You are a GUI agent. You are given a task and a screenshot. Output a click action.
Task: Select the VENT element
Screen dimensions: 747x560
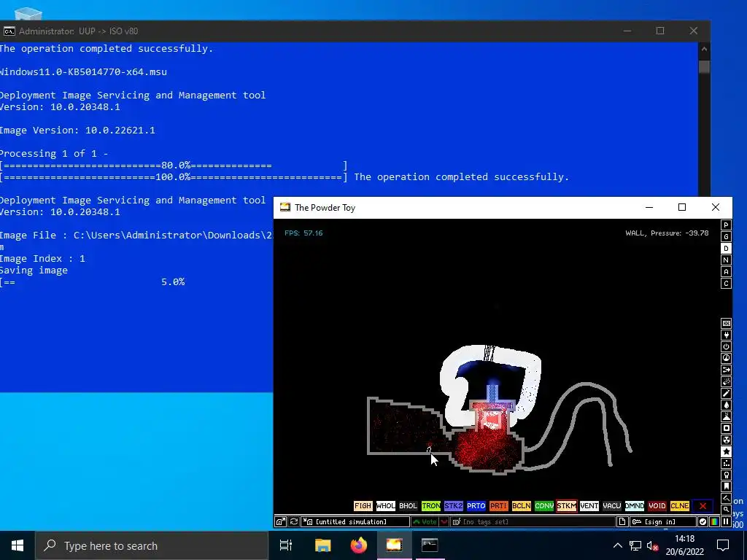pos(589,506)
